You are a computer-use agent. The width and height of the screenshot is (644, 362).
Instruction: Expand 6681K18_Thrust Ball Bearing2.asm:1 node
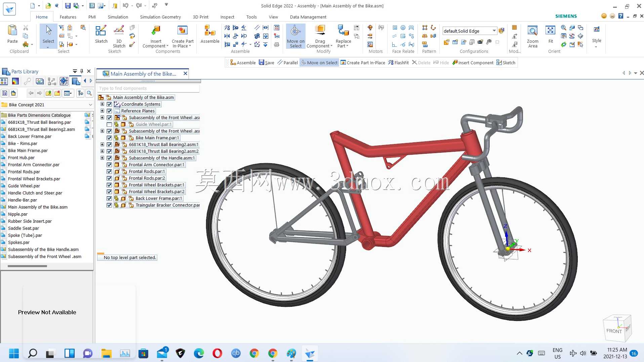(x=102, y=145)
